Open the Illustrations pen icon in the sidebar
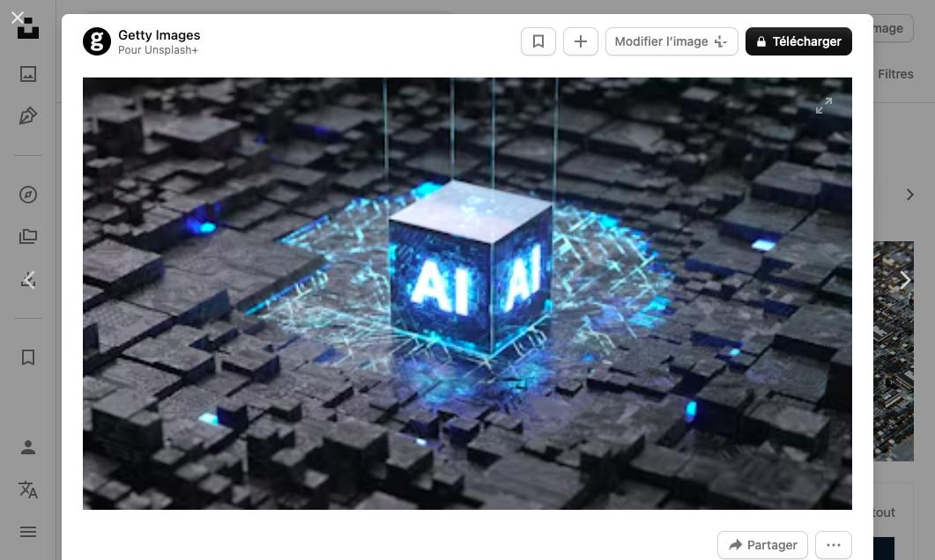The height and width of the screenshot is (560, 935). coord(28,116)
